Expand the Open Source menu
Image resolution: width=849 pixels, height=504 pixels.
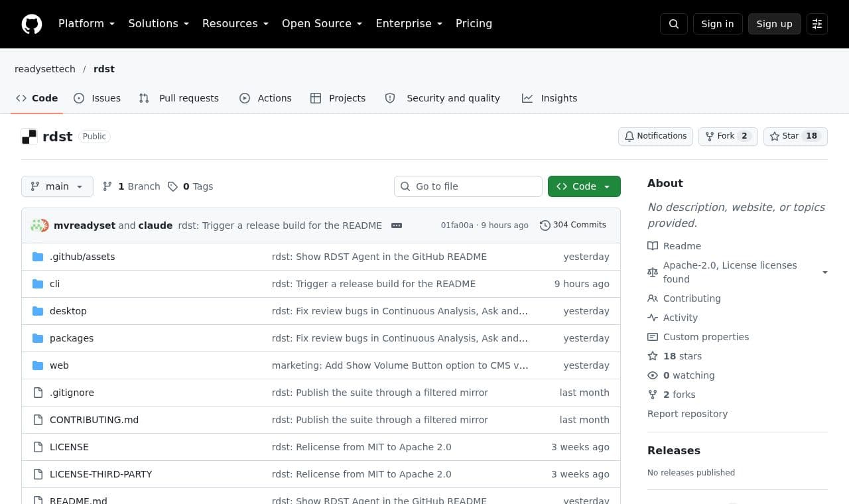pyautogui.click(x=322, y=24)
